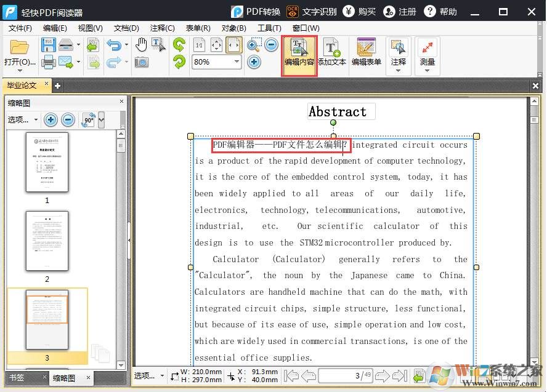547x392 pixels.
Task: Click the Snapshot camera tool
Action: click(x=141, y=62)
